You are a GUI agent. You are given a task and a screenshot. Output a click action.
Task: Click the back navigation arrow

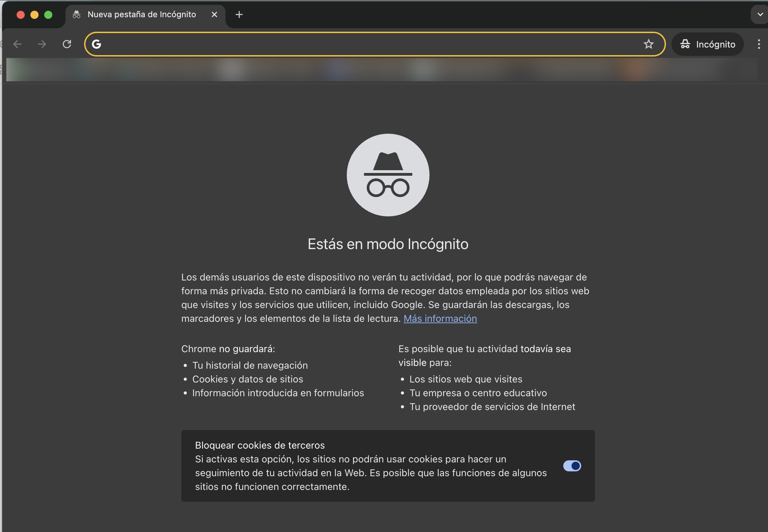[17, 44]
